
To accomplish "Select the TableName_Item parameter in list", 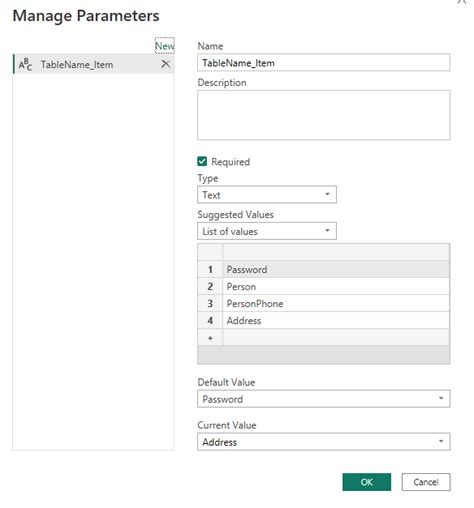I will [94, 64].
